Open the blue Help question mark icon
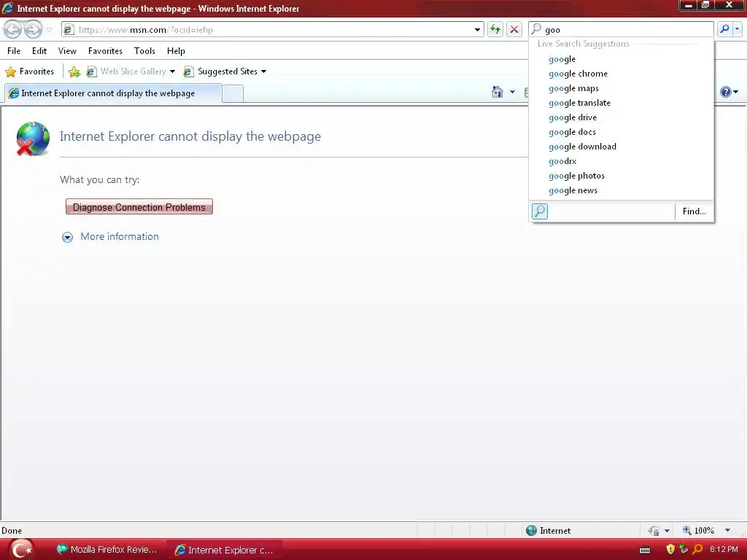 [725, 92]
